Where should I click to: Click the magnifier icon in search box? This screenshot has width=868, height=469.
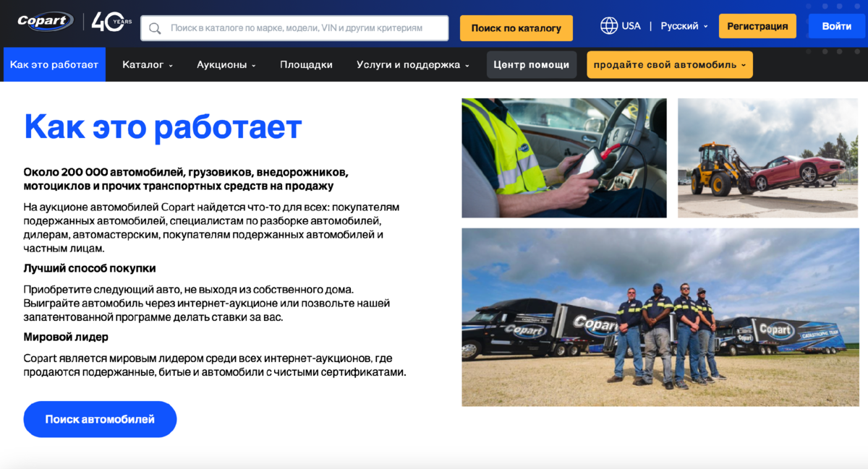point(155,28)
